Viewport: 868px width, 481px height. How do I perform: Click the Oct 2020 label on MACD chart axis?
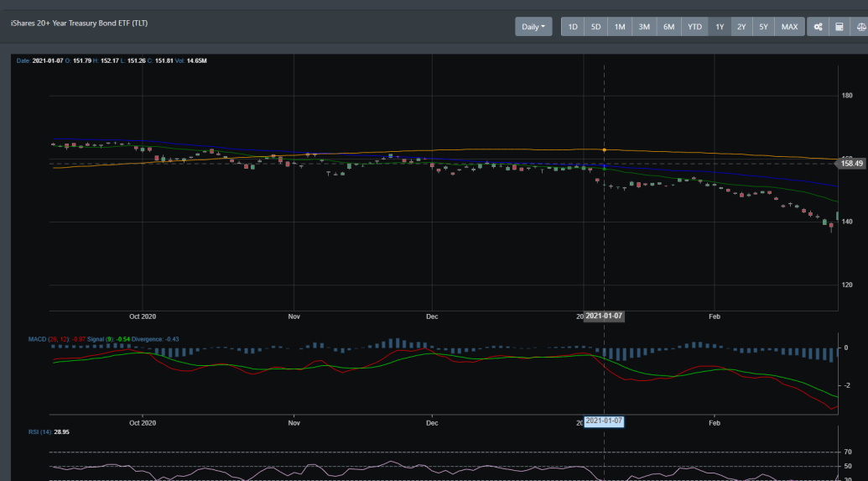(x=143, y=423)
